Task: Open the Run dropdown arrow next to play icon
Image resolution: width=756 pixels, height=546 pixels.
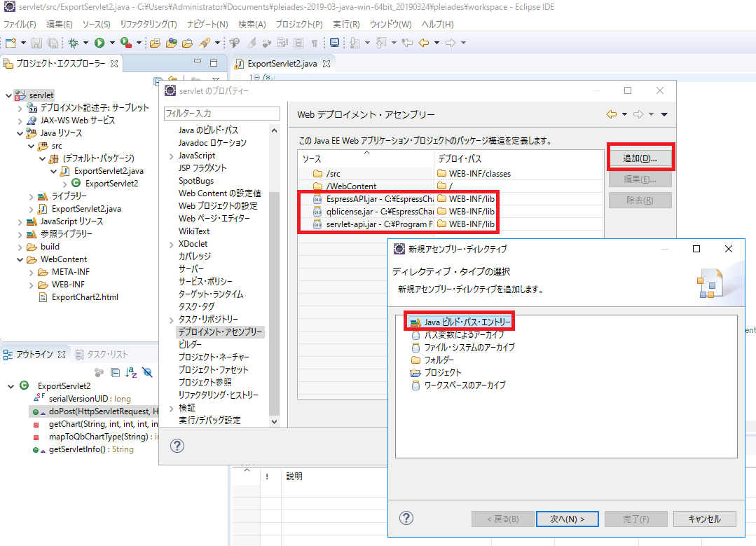Action: 111,43
